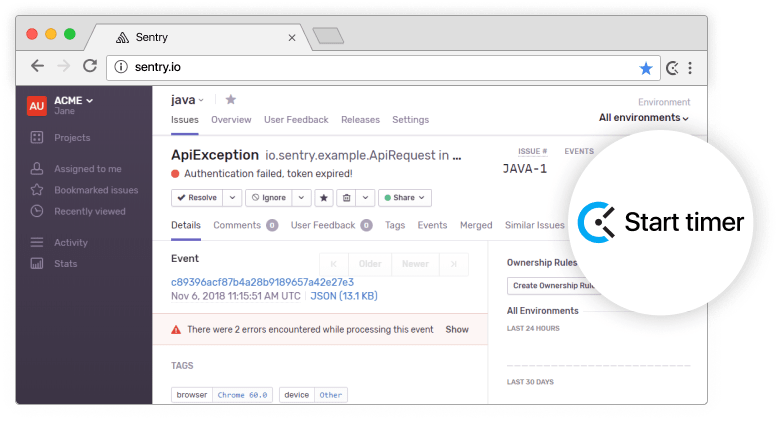Click the device Other tag value
This screenshot has height=431, width=780.
click(331, 395)
